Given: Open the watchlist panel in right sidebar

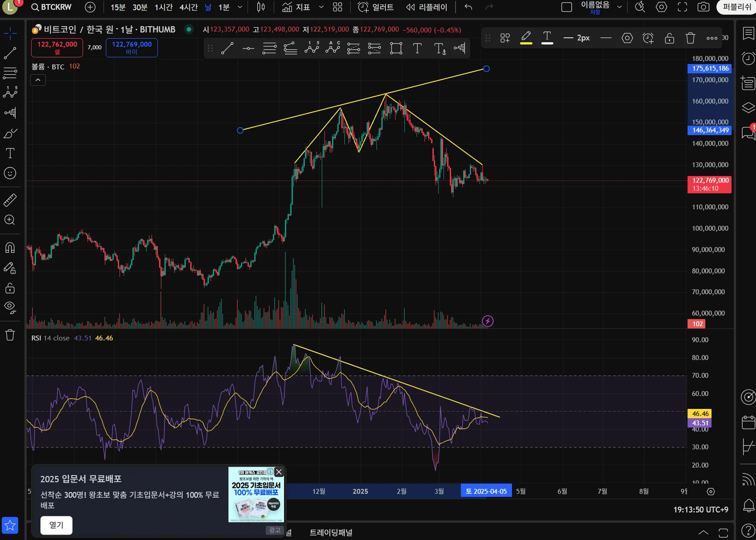Looking at the screenshot, I should (748, 33).
